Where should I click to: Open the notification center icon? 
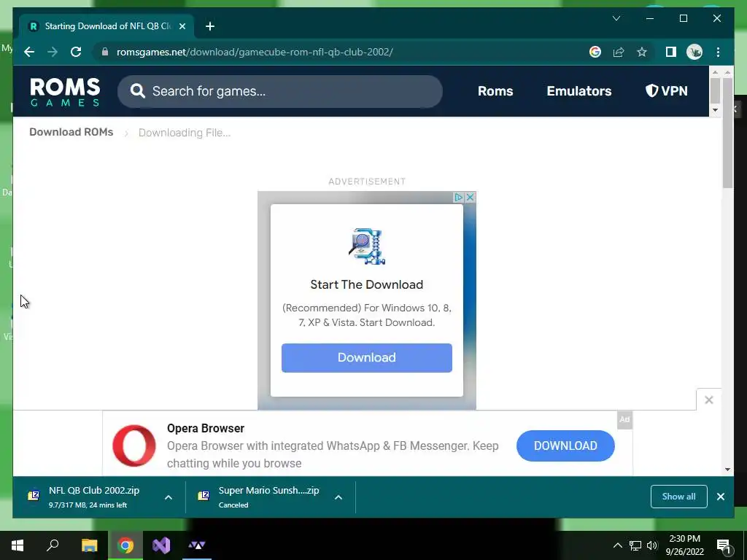pos(724,545)
